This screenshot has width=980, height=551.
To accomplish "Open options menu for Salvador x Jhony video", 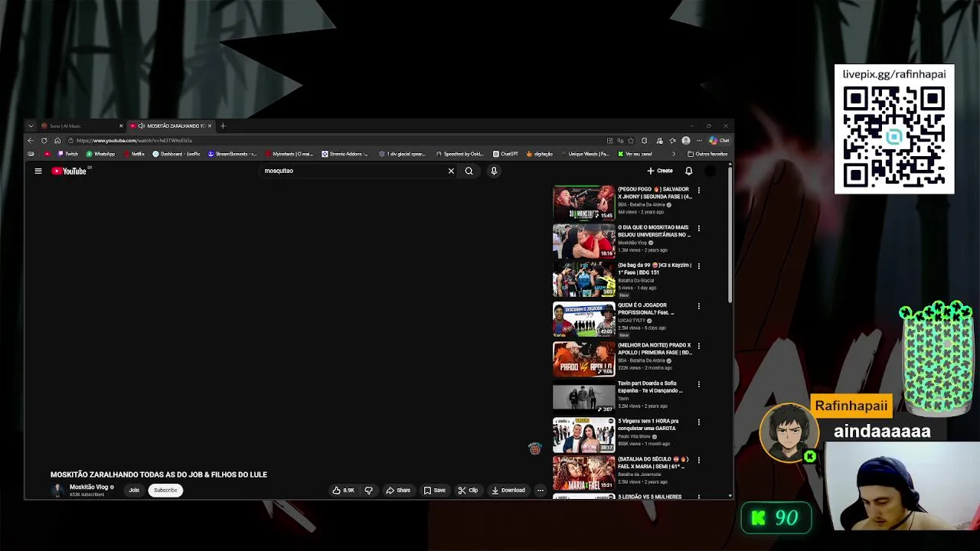I will pyautogui.click(x=698, y=190).
